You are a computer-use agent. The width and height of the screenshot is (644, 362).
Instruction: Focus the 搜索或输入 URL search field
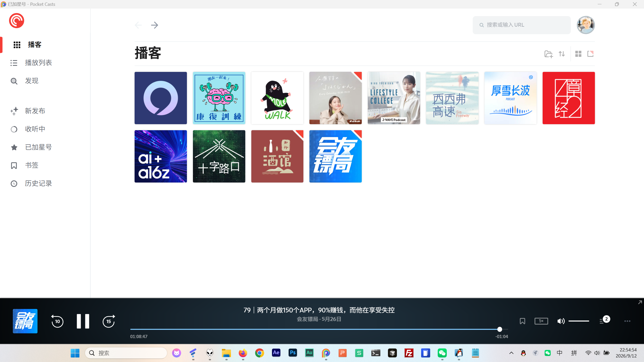[x=521, y=25]
